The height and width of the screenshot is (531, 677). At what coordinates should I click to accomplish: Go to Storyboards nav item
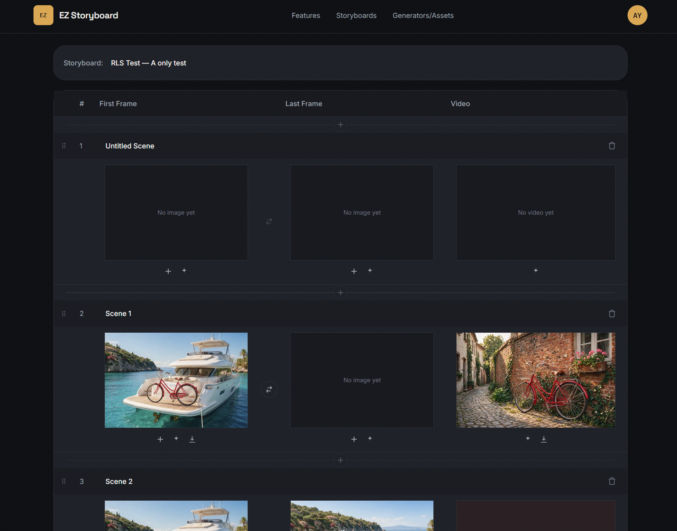(x=356, y=16)
